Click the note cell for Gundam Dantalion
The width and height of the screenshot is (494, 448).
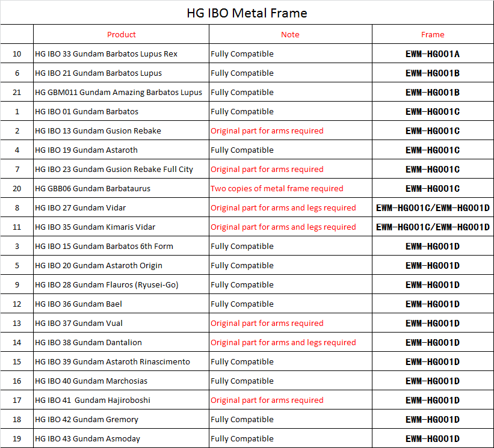283,343
